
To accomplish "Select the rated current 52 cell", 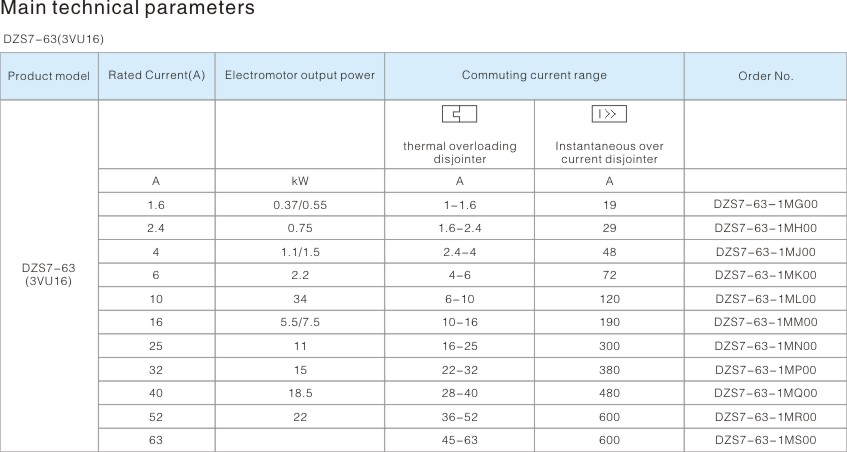I will pos(156,417).
